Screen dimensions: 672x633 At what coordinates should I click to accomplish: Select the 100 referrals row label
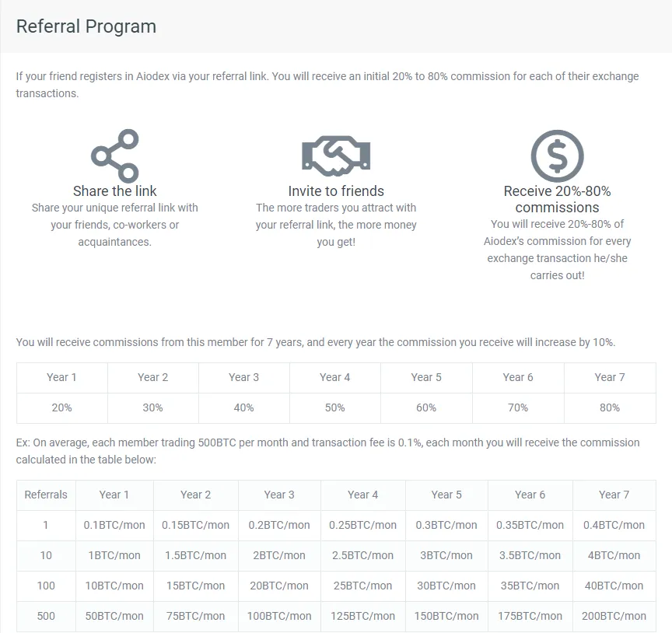[46, 586]
